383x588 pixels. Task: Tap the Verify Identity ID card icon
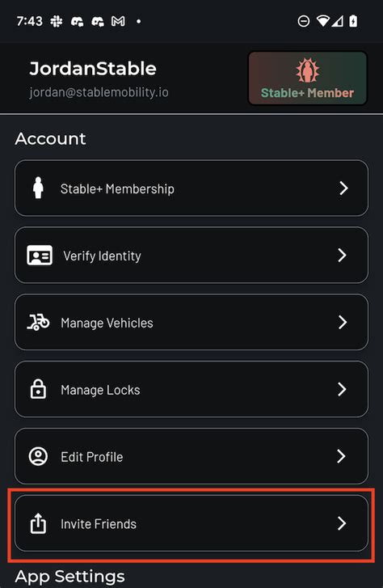point(40,256)
